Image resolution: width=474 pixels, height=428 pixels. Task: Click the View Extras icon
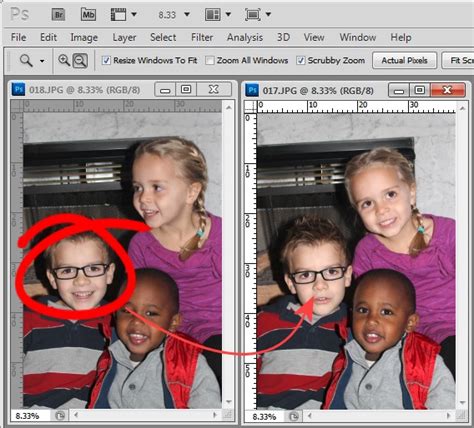click(118, 15)
